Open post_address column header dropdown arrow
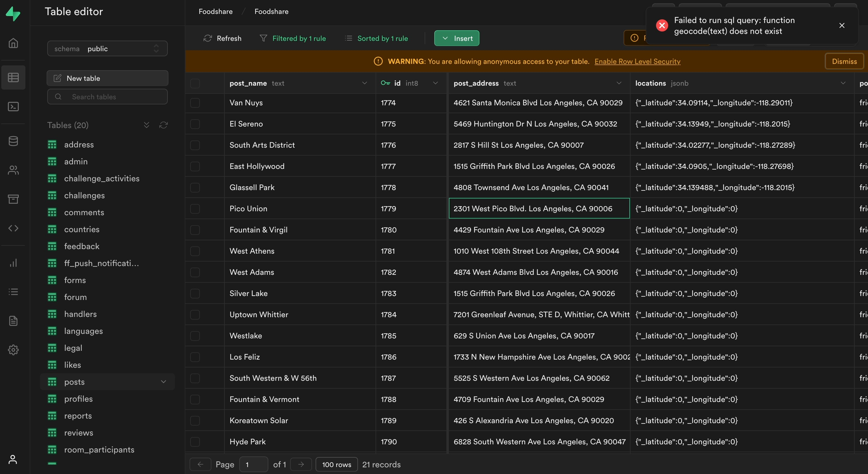Image resolution: width=868 pixels, height=474 pixels. (x=619, y=83)
